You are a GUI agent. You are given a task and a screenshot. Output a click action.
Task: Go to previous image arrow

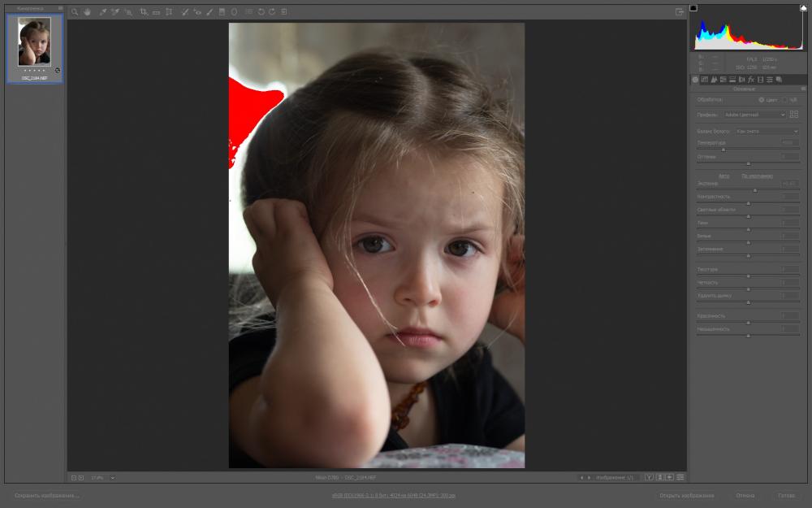[581, 477]
